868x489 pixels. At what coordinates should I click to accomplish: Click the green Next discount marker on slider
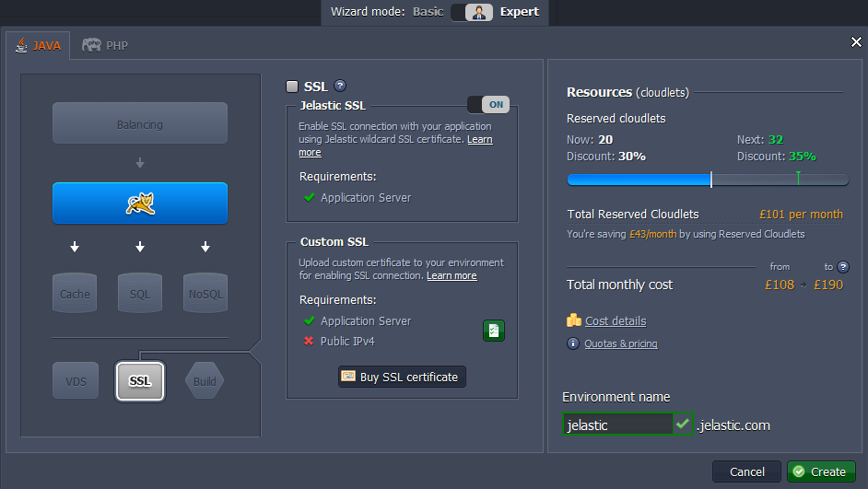click(x=798, y=178)
